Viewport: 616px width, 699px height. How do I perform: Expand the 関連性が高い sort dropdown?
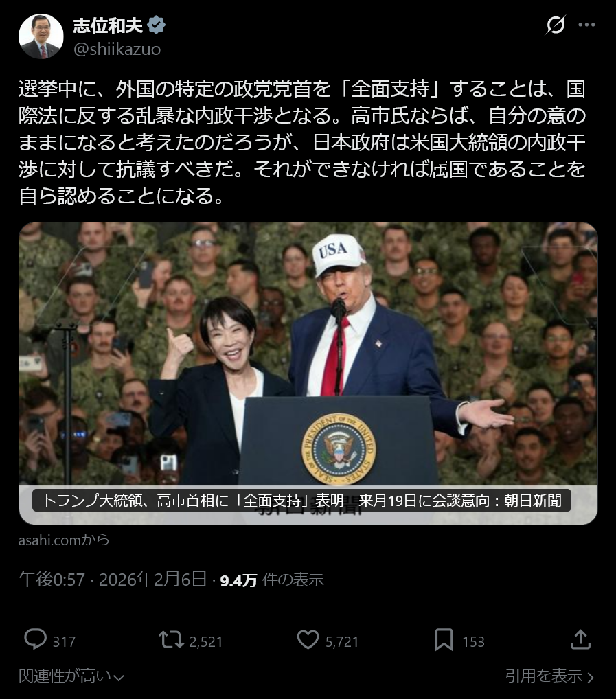[71, 676]
